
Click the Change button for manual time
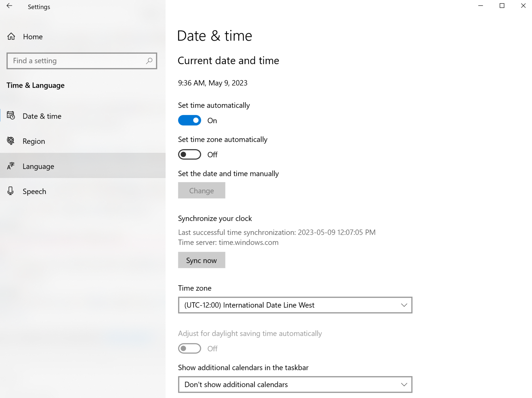pyautogui.click(x=201, y=190)
